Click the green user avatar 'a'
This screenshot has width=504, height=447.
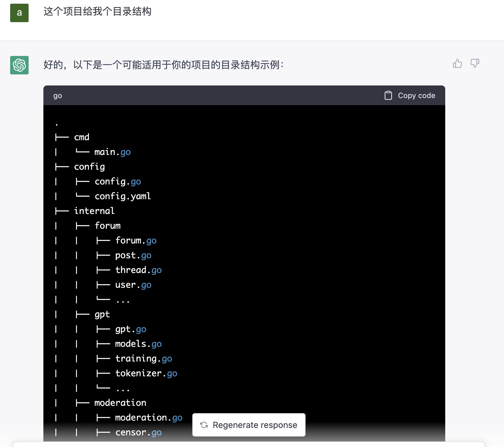click(x=19, y=13)
